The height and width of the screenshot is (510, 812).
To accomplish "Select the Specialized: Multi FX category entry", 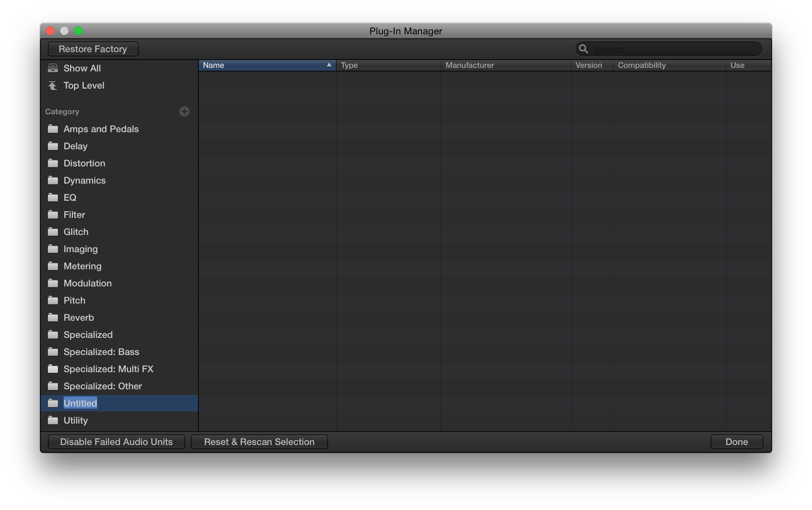I will point(108,369).
